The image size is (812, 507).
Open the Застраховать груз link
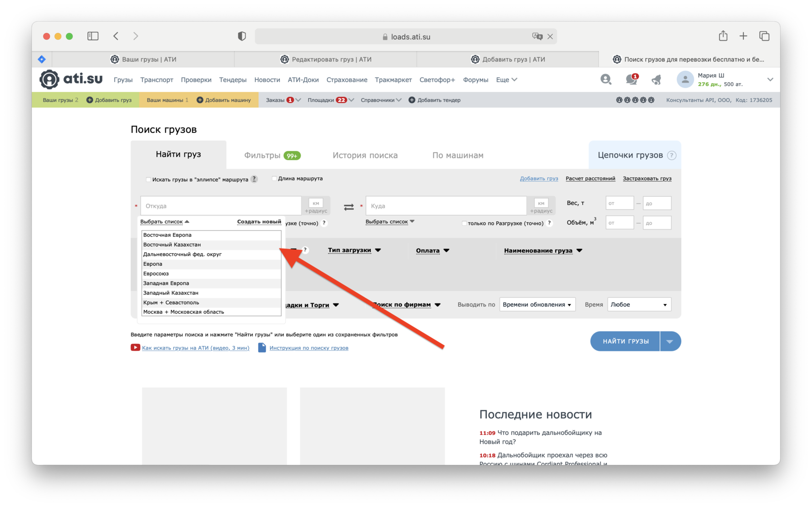tap(647, 178)
